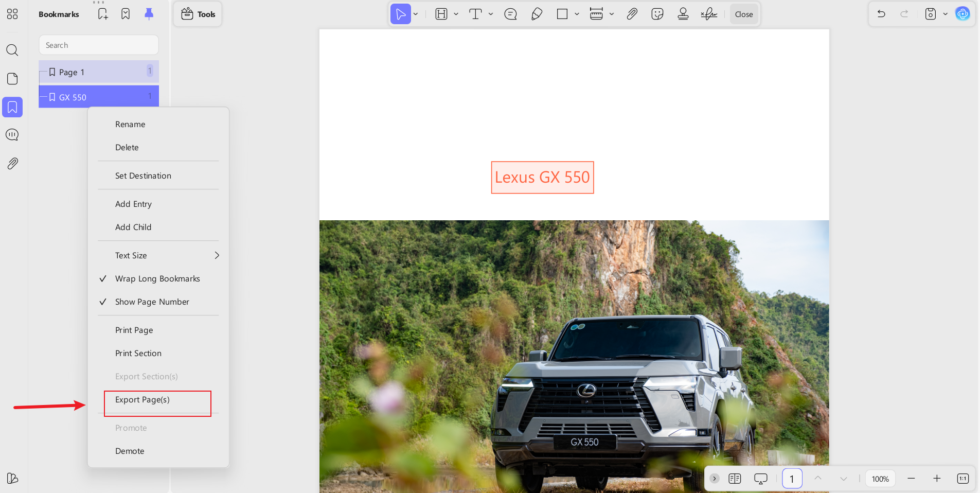Select the Signature tool
This screenshot has height=493, width=980.
pyautogui.click(x=709, y=14)
